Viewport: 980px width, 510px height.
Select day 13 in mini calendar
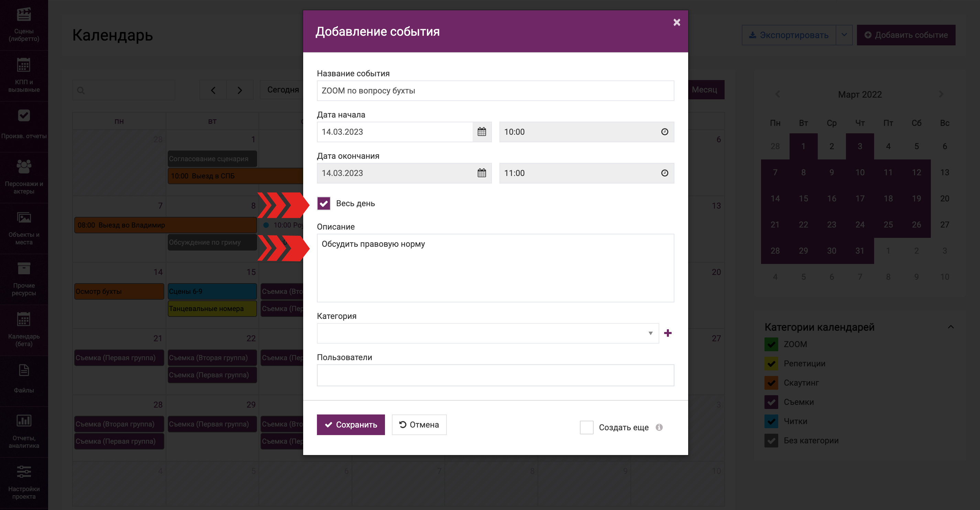click(945, 172)
